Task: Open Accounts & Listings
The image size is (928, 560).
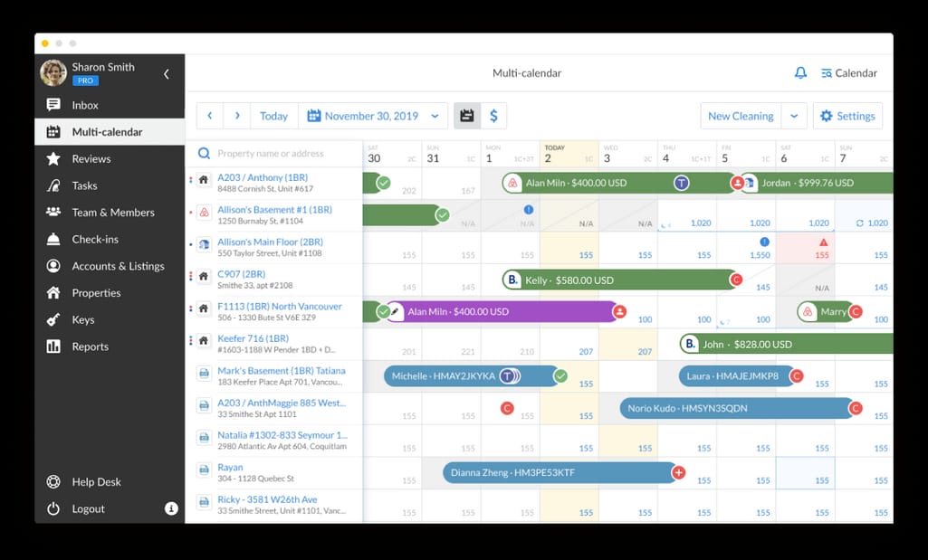Action: pos(110,266)
